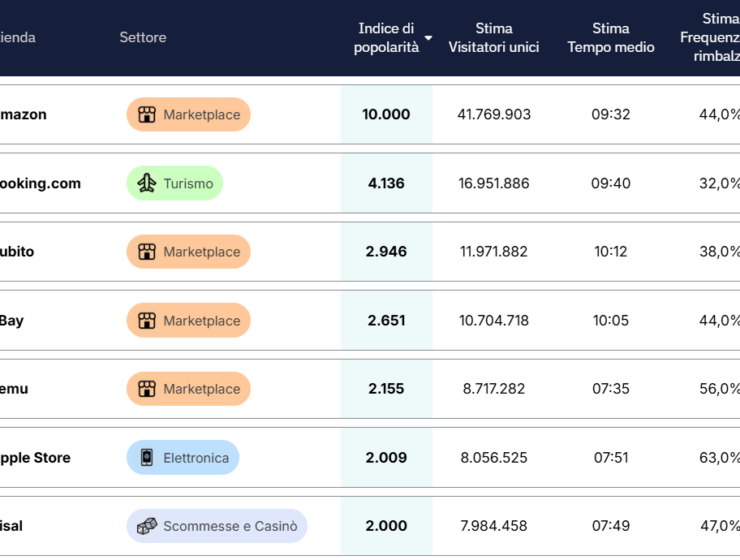The height and width of the screenshot is (560, 740).
Task: Click the Temu company name
Action: (x=14, y=389)
